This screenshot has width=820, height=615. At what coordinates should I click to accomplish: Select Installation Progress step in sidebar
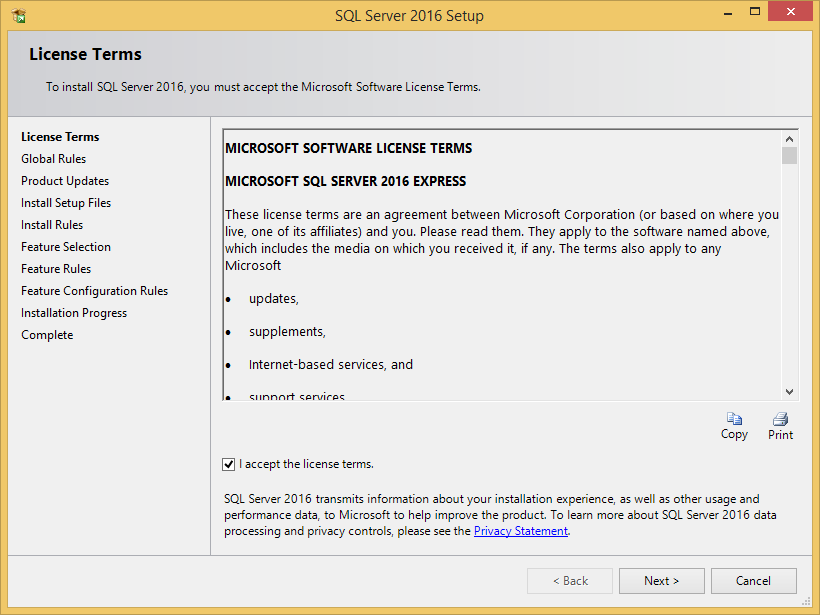coord(74,313)
